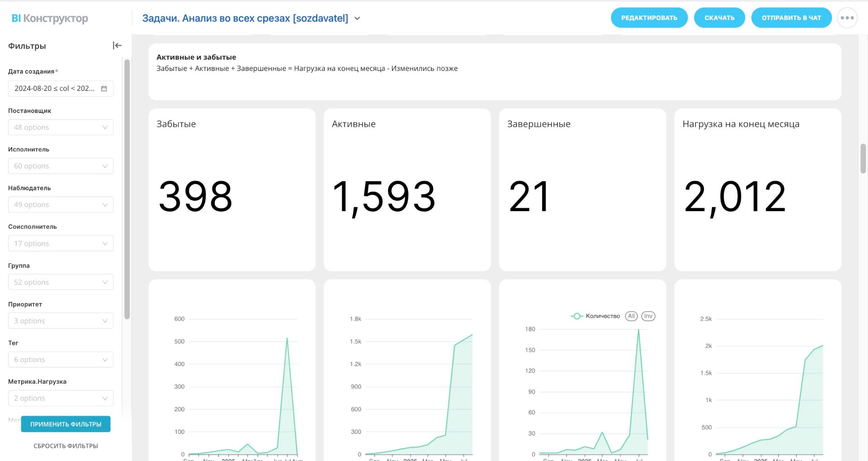Screen dimensions: 868x461
Task: Click the Забытые card title
Action: (x=176, y=124)
